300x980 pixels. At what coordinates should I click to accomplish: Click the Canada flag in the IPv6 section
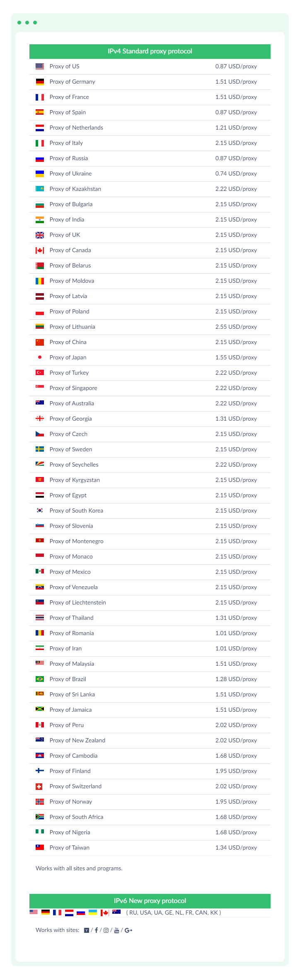click(105, 913)
